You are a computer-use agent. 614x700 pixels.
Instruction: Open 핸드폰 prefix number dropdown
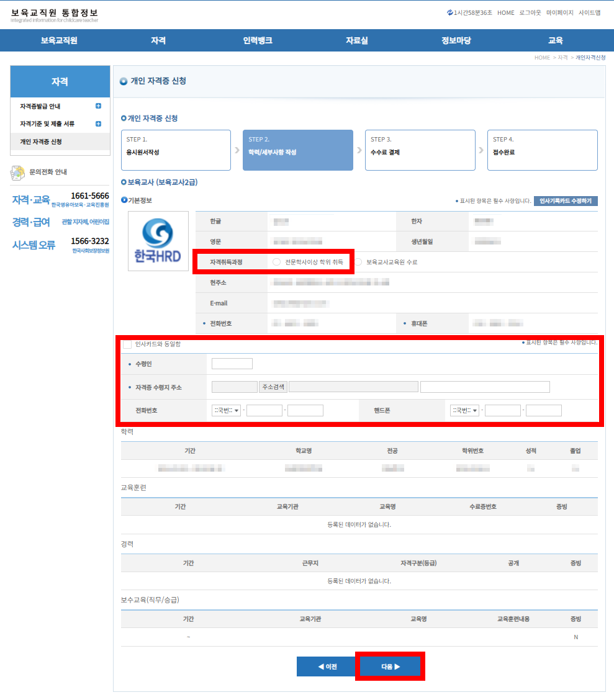point(464,410)
